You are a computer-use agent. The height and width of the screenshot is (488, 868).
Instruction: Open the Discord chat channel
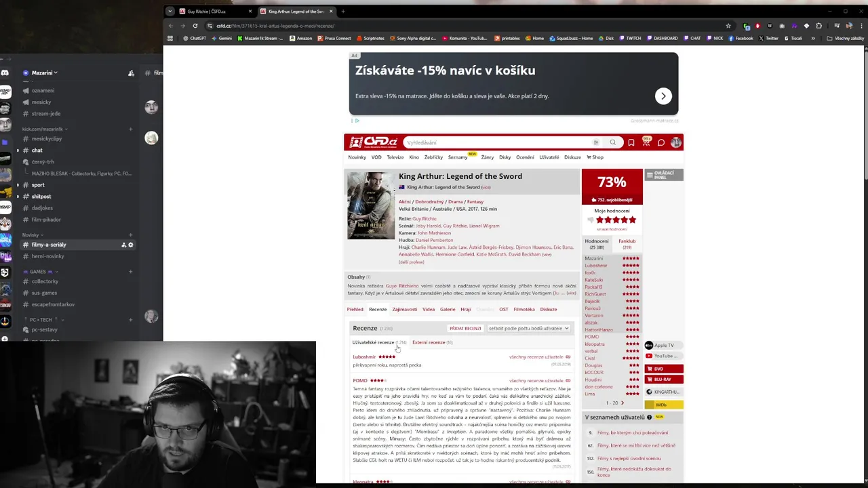(x=37, y=150)
